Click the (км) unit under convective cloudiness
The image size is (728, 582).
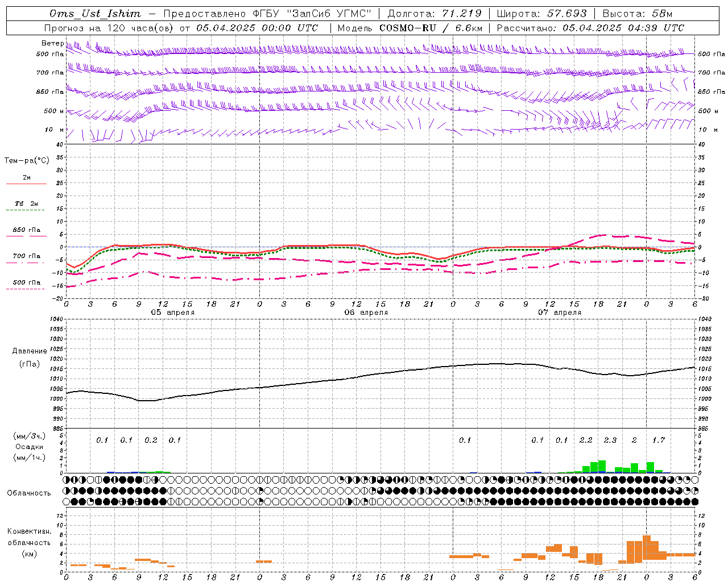pyautogui.click(x=30, y=554)
